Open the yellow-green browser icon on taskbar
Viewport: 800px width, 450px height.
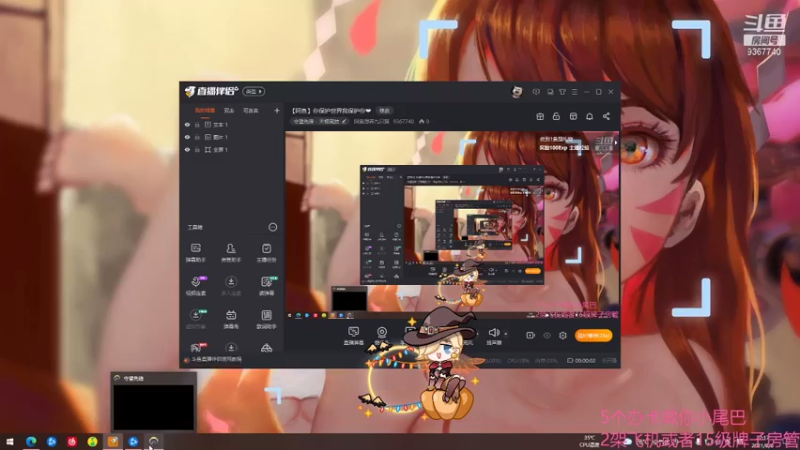coord(92,442)
